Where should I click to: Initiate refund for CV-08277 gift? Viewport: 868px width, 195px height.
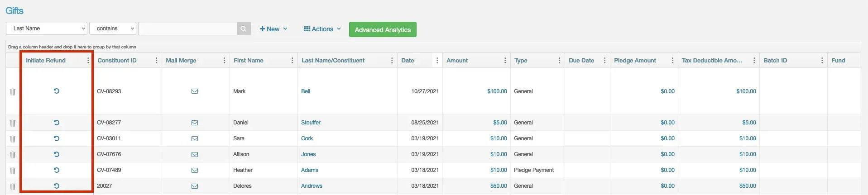57,123
